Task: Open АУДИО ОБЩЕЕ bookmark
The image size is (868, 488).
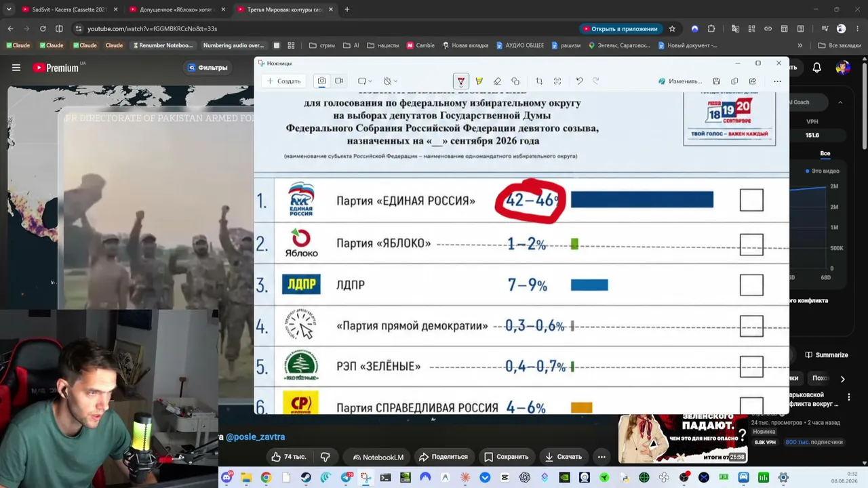Action: [520, 45]
